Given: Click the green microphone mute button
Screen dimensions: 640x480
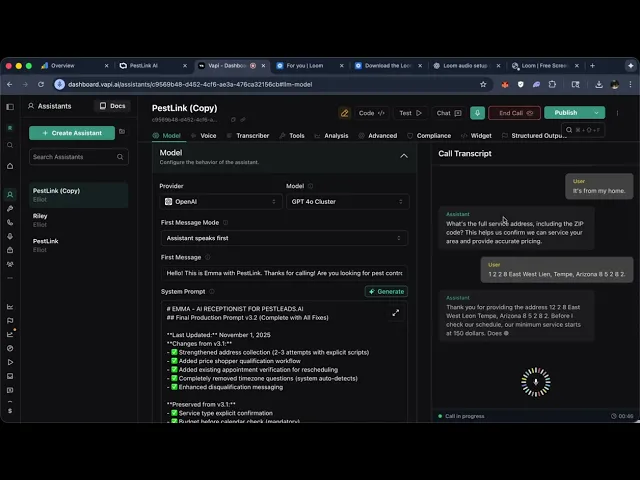Looking at the screenshot, I should (477, 113).
